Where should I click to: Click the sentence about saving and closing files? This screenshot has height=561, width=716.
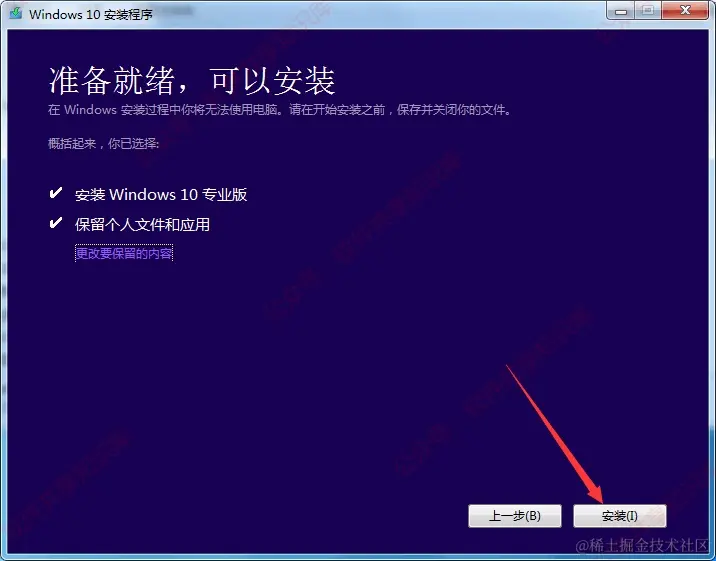tap(279, 110)
